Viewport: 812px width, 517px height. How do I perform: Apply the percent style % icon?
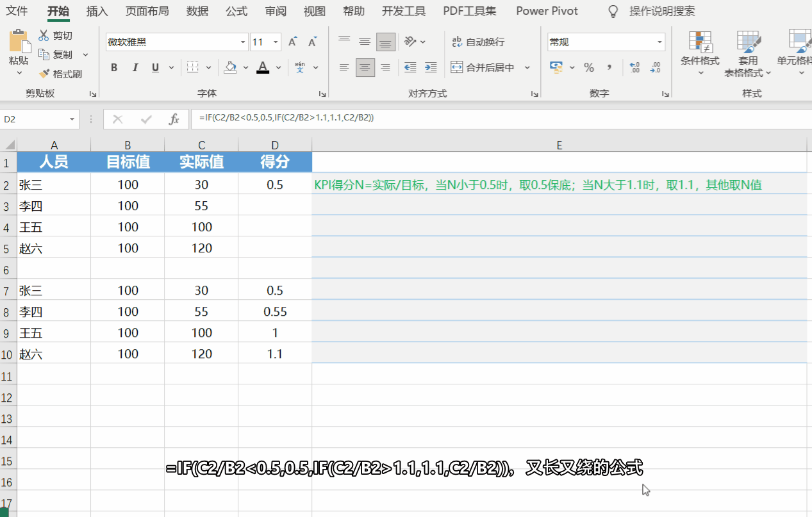588,67
